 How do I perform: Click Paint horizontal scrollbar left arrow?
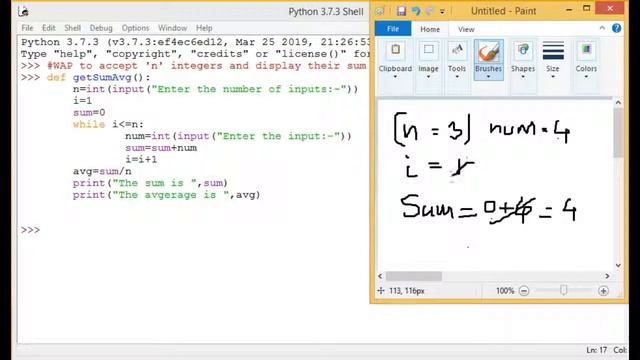tap(380, 276)
